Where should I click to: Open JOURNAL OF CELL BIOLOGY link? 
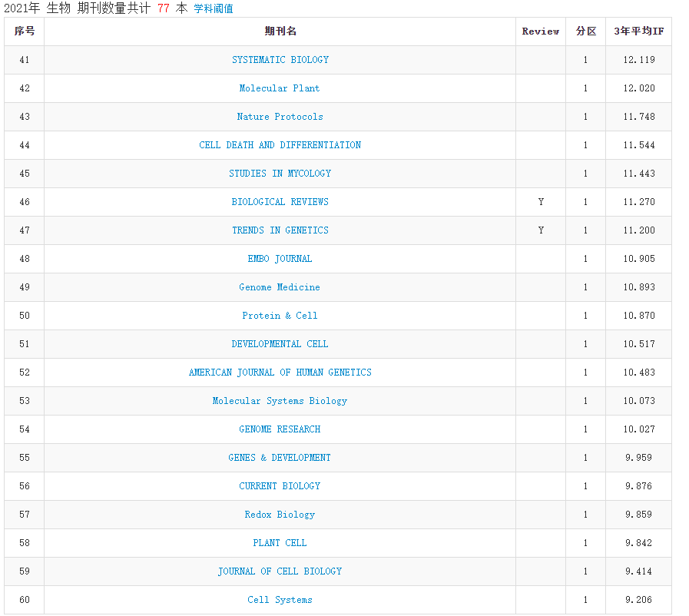pyautogui.click(x=280, y=571)
